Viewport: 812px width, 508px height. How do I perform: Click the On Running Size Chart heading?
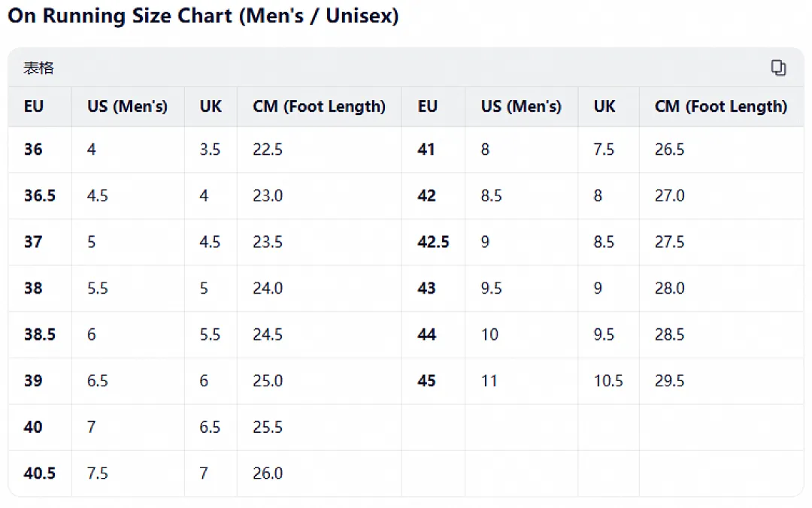coord(203,16)
